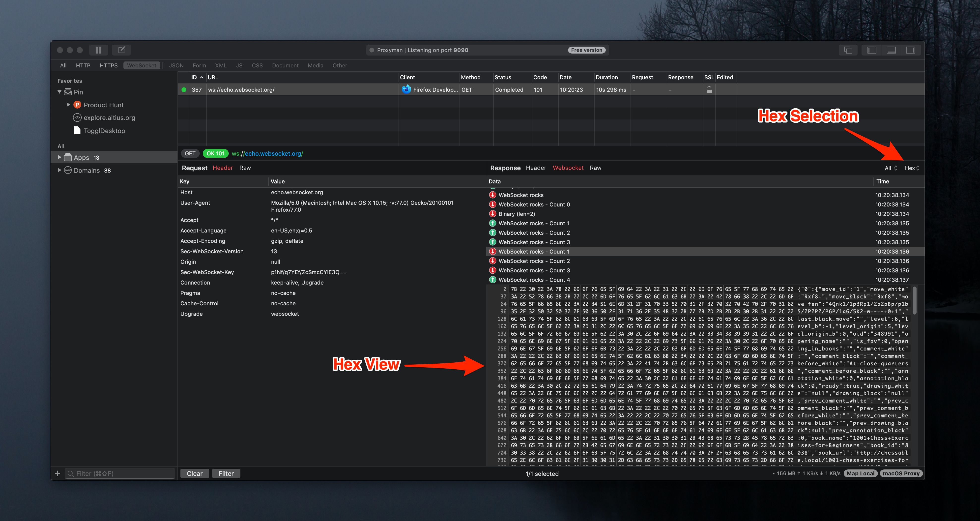Open the Response Raw tab
The image size is (980, 521).
[x=595, y=168]
